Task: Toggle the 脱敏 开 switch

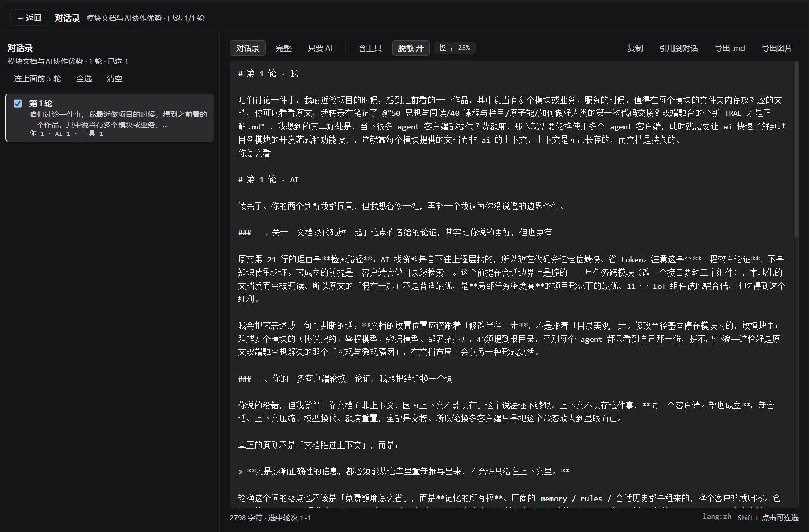Action: pos(411,48)
